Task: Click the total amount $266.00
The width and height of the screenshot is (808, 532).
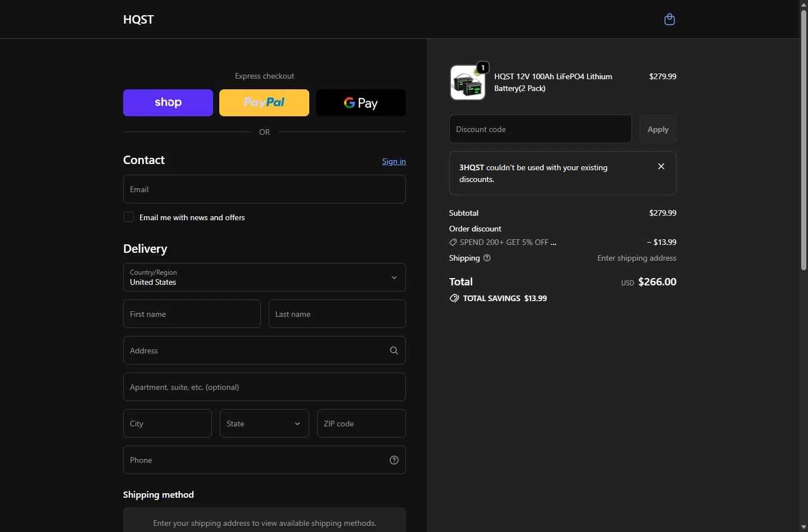Action: pyautogui.click(x=657, y=281)
